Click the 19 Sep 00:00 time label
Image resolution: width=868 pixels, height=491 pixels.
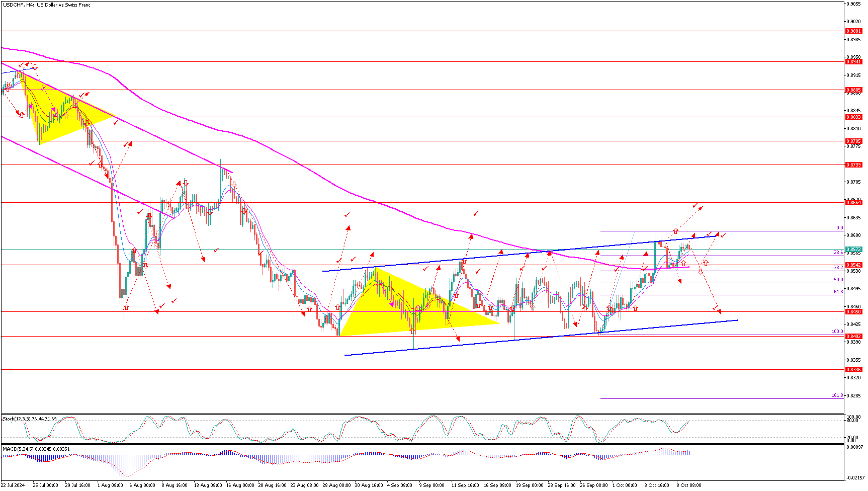point(530,485)
